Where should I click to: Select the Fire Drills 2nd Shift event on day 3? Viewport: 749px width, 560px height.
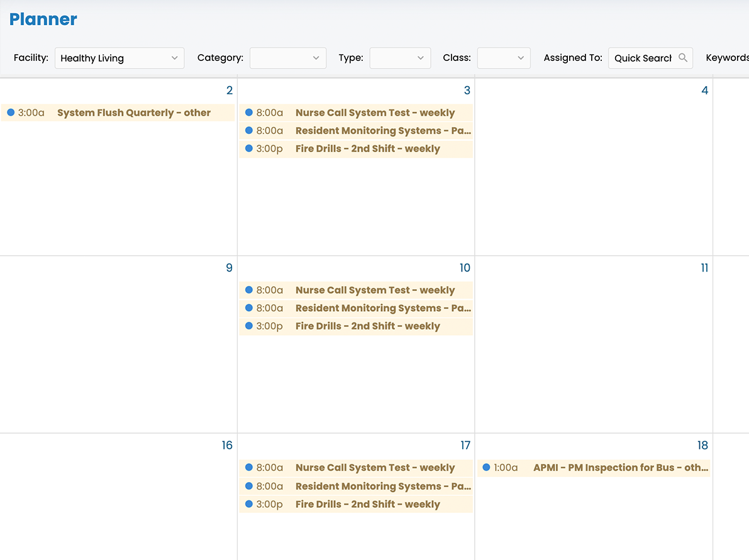tap(367, 148)
